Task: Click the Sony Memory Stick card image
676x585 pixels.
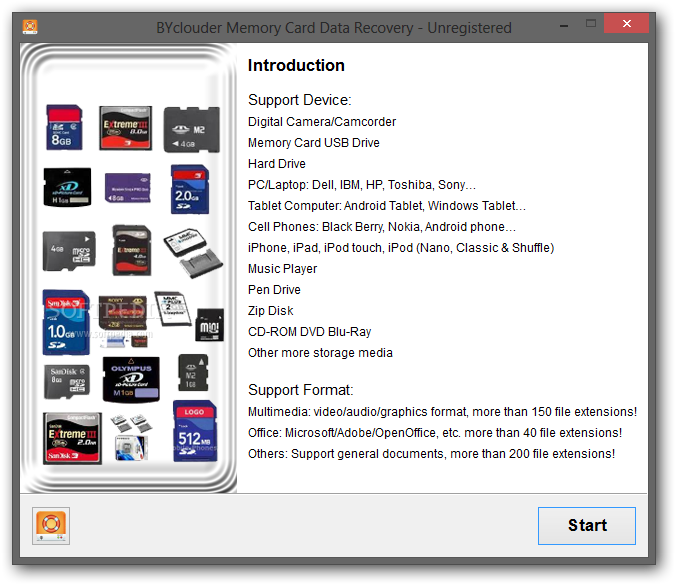Action: click(122, 313)
